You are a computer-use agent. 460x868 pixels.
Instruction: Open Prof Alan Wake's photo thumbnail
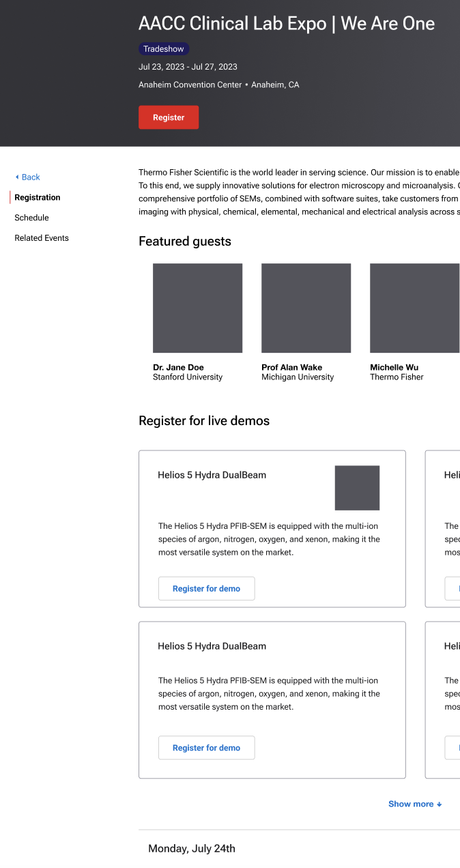pos(306,308)
